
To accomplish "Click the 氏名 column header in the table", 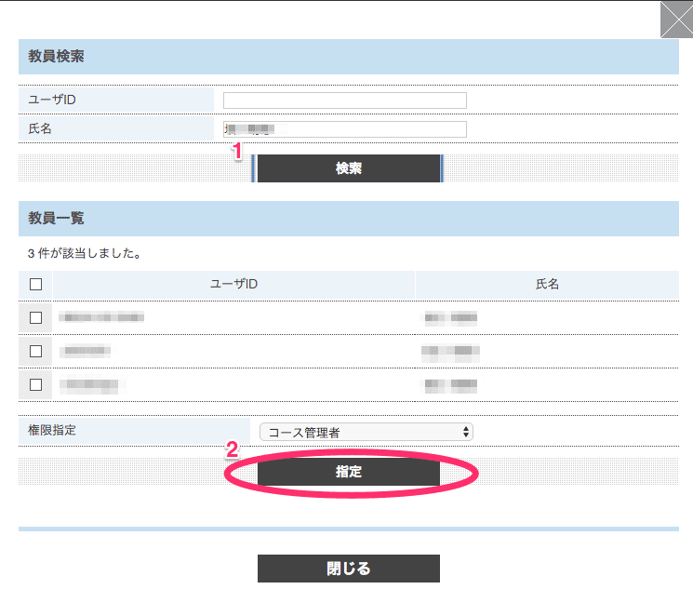I will (x=547, y=284).
